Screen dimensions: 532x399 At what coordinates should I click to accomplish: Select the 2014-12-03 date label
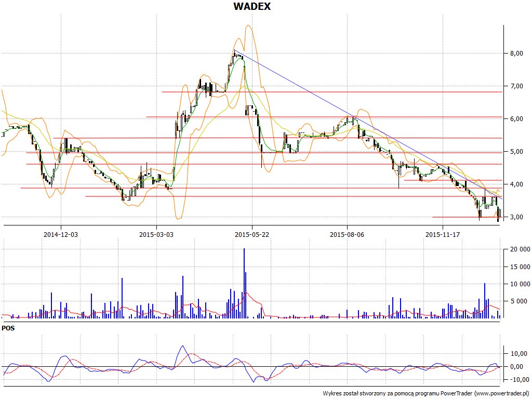tap(61, 234)
